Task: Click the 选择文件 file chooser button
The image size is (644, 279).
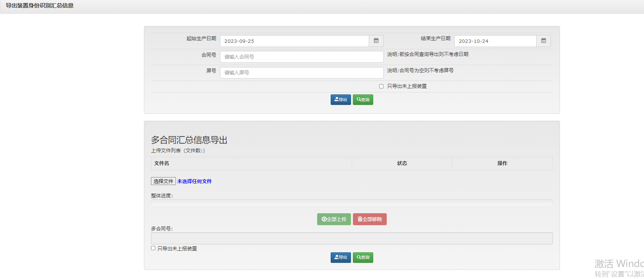Action: (x=163, y=181)
